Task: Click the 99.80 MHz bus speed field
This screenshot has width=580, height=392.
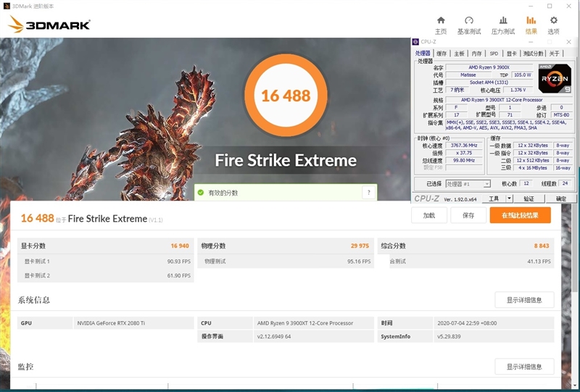Action: (464, 161)
